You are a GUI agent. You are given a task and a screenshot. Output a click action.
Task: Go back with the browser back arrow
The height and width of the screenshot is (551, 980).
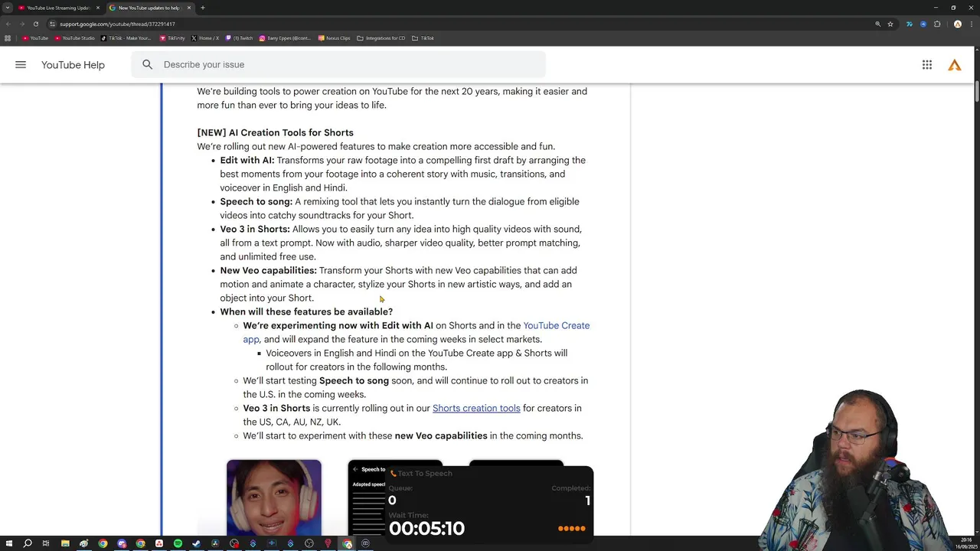[8, 24]
